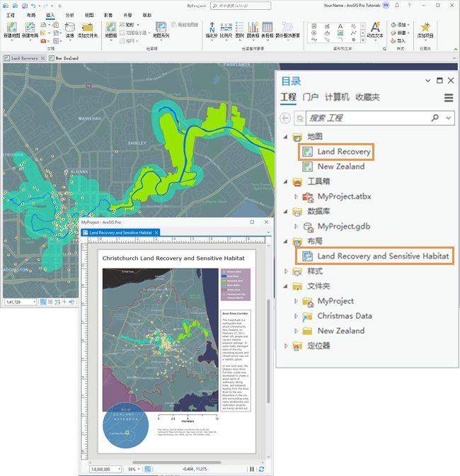This screenshot has width=460, height=476.
Task: Expand the Christmas Data folder node
Action: tap(296, 316)
